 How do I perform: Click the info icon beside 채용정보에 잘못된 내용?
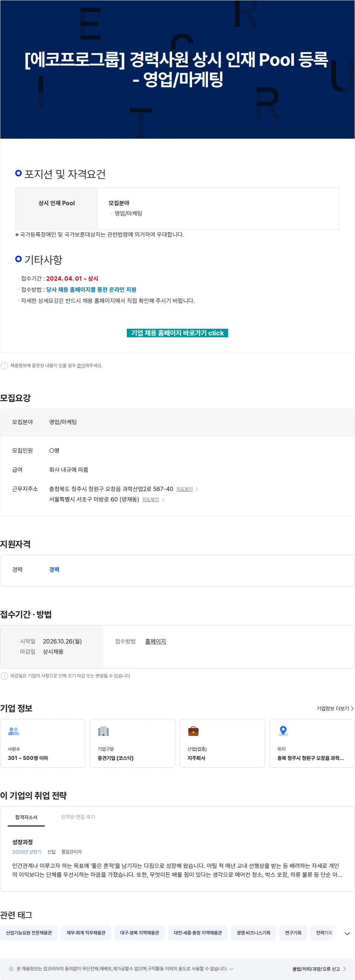(4, 366)
